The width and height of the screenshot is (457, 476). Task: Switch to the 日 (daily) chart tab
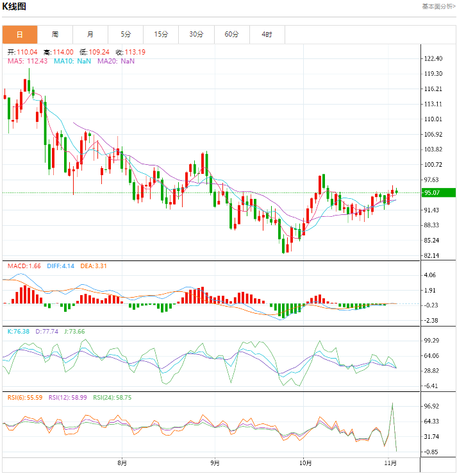(19, 35)
